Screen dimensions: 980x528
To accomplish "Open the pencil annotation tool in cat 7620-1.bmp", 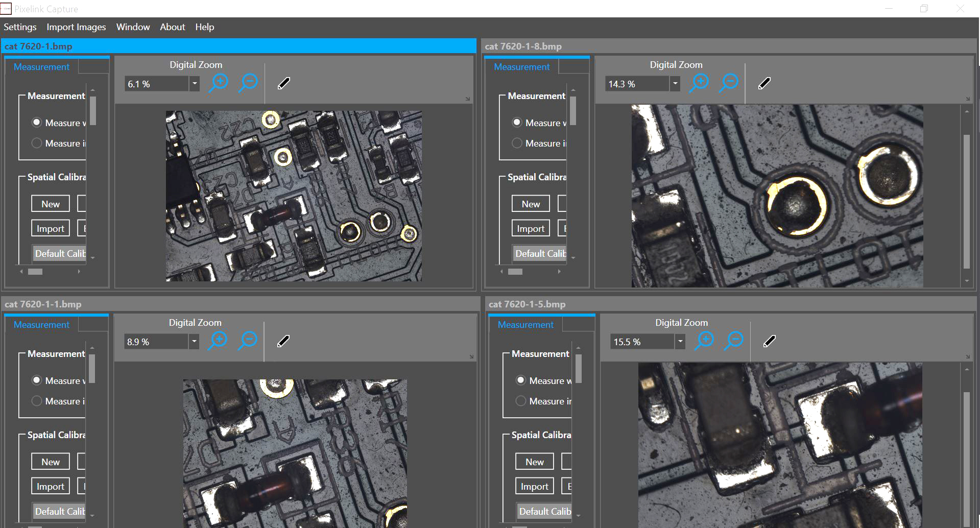I will (x=283, y=83).
